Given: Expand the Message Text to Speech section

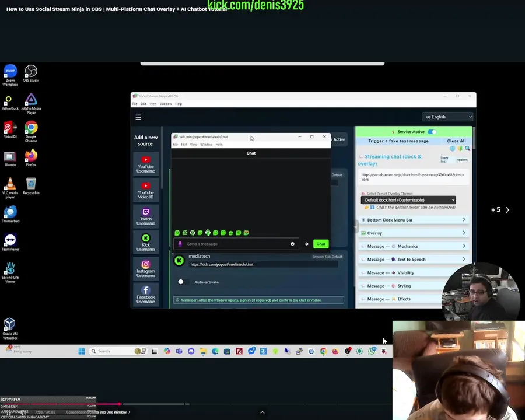Looking at the screenshot, I should pyautogui.click(x=414, y=259).
